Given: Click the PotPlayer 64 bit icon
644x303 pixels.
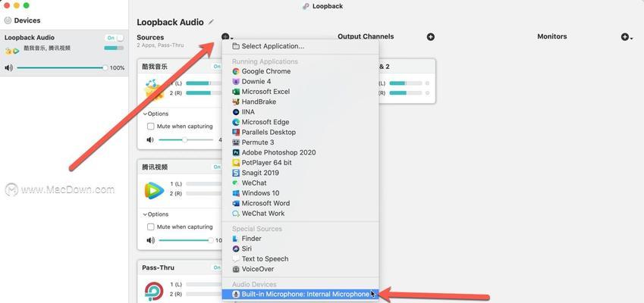Looking at the screenshot, I should (236, 163).
